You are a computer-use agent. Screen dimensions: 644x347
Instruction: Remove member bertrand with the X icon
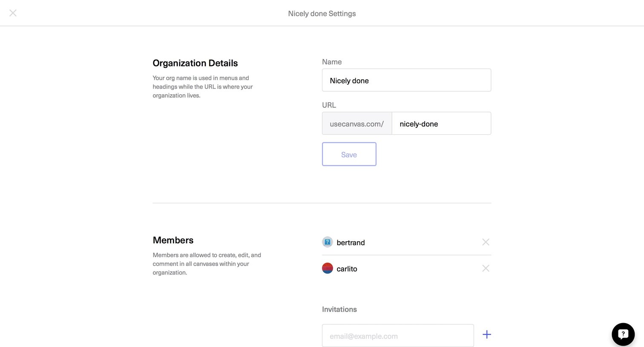pyautogui.click(x=486, y=242)
